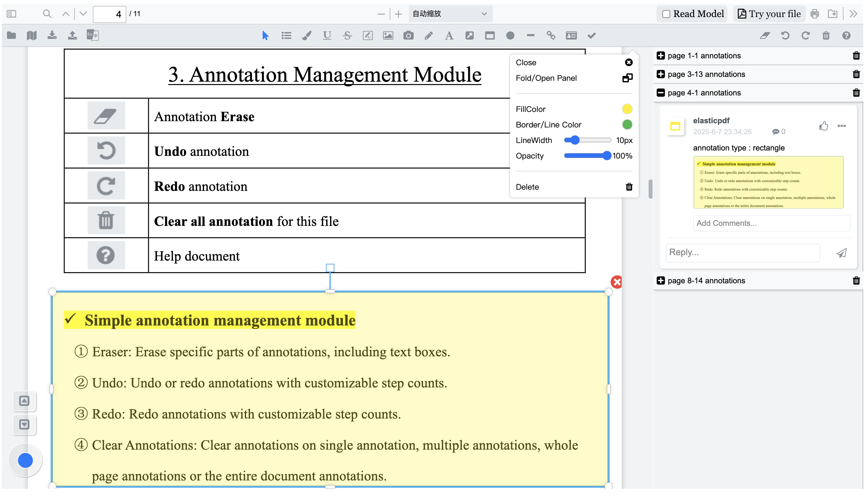Click the Try your file button

point(769,14)
